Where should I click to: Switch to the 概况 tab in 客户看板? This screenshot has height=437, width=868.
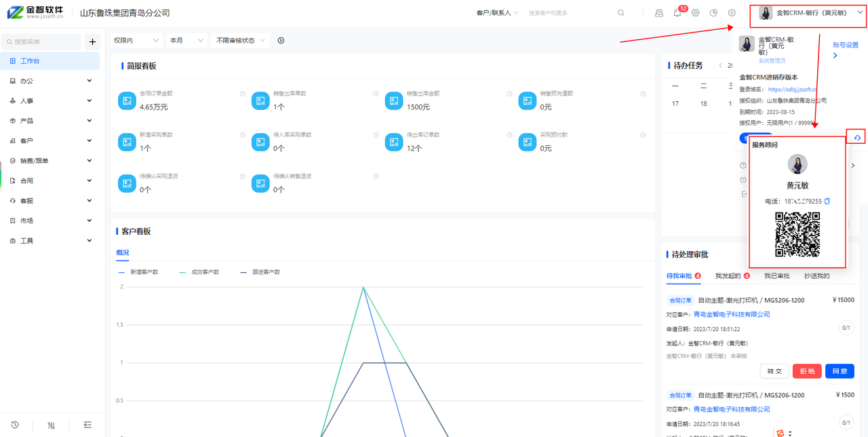tap(122, 252)
